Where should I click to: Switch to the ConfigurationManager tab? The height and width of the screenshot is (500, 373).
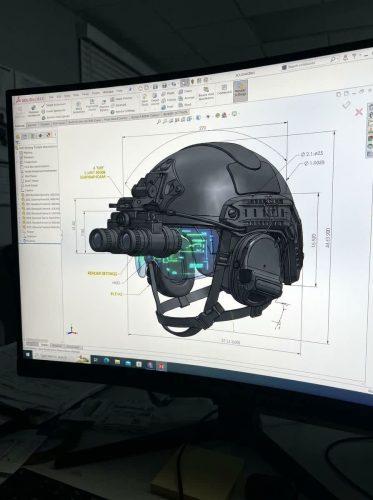(32, 136)
